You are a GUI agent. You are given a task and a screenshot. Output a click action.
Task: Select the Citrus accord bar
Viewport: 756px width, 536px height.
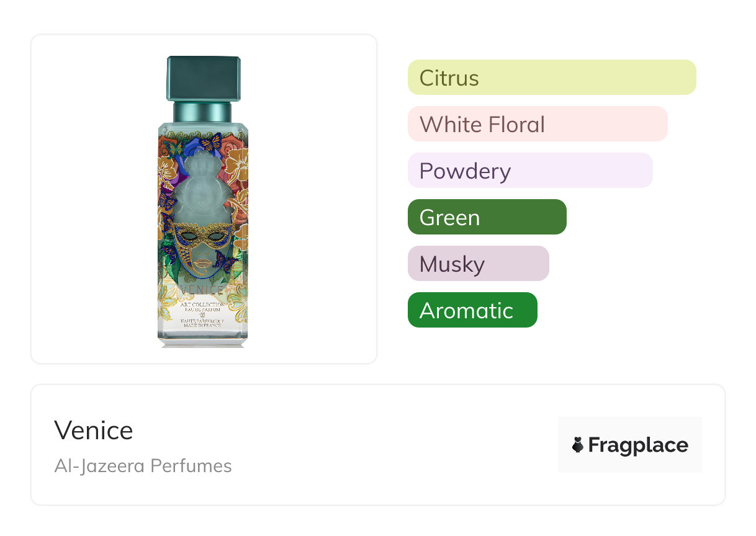(x=551, y=78)
